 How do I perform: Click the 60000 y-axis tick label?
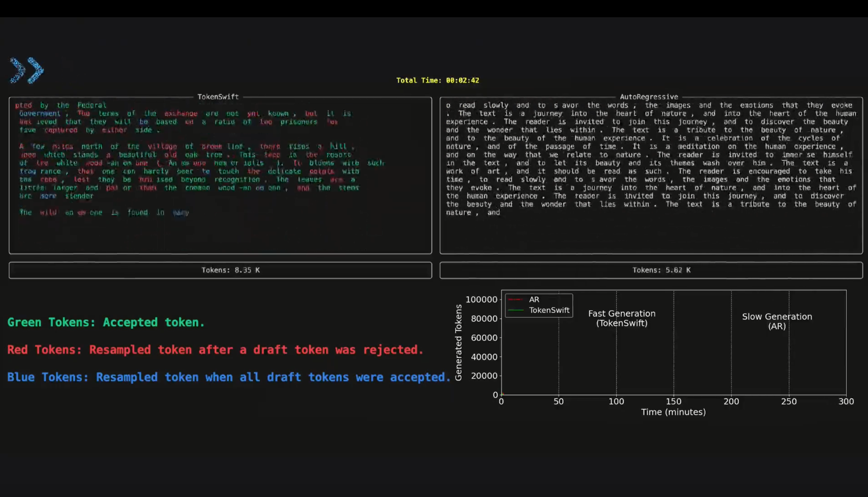click(484, 338)
